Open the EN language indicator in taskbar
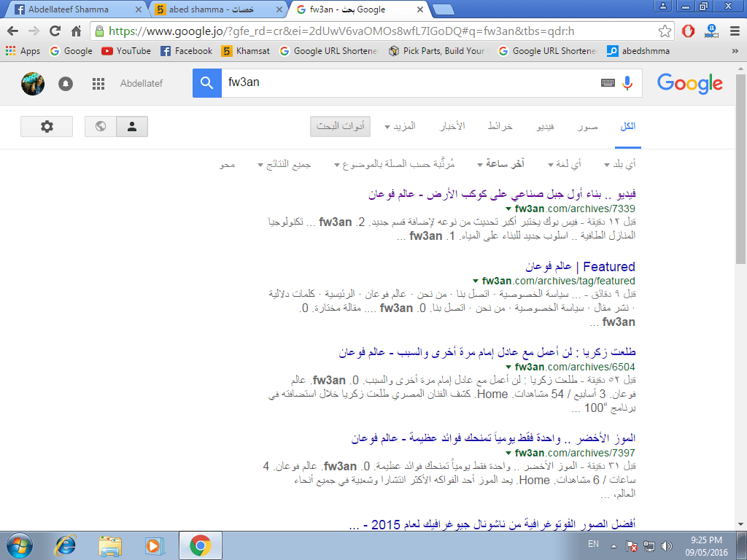 [593, 544]
